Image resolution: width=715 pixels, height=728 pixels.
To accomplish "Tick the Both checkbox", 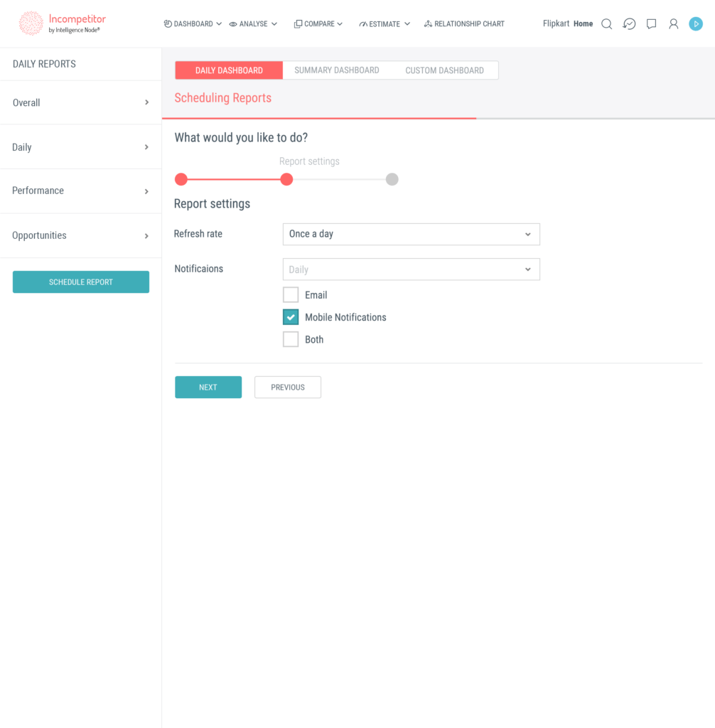I will click(291, 340).
